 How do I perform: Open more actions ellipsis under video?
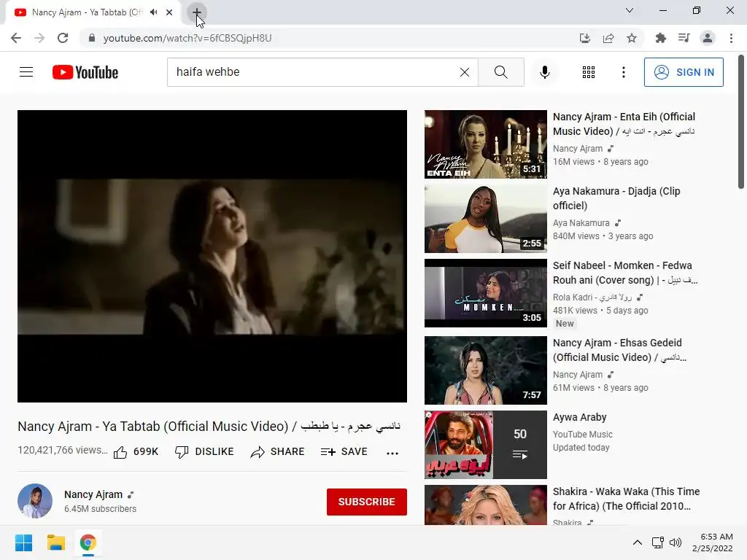tap(392, 453)
